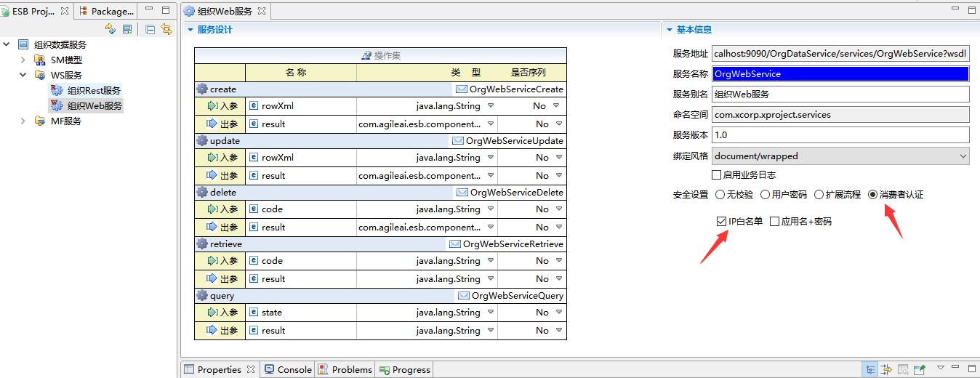Click the envelope icon beside OrgWebServiceDelete
Image resolution: width=980 pixels, height=378 pixels.
(x=462, y=193)
